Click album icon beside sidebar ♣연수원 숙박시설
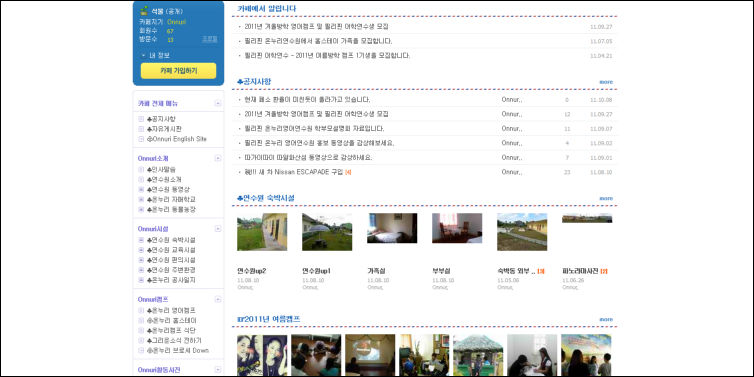Screen dimensions: 754x377 click(141, 240)
